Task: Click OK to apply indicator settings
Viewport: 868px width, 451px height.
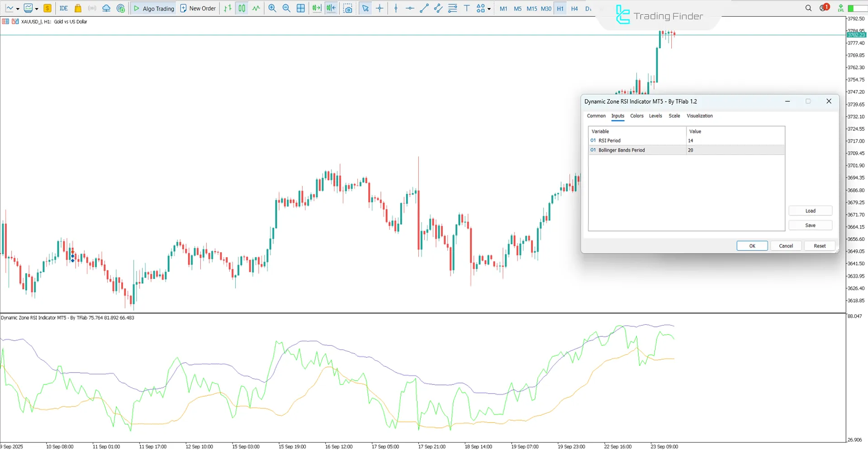Action: [752, 245]
